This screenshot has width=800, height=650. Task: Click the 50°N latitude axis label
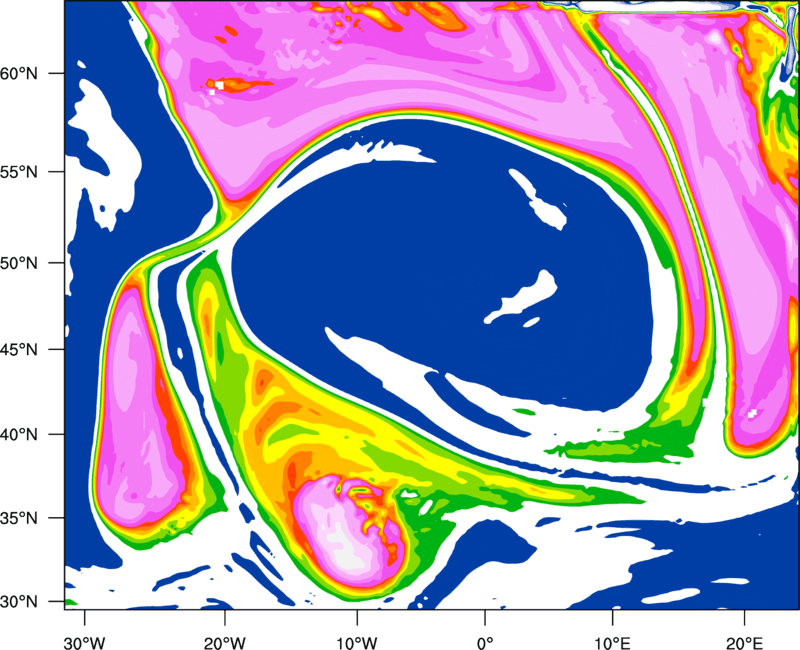19,263
